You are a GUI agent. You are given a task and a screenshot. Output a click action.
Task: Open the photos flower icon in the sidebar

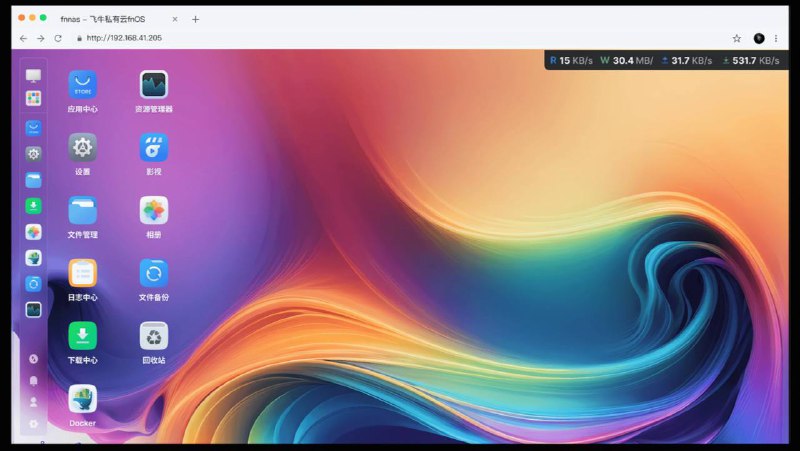pyautogui.click(x=34, y=232)
